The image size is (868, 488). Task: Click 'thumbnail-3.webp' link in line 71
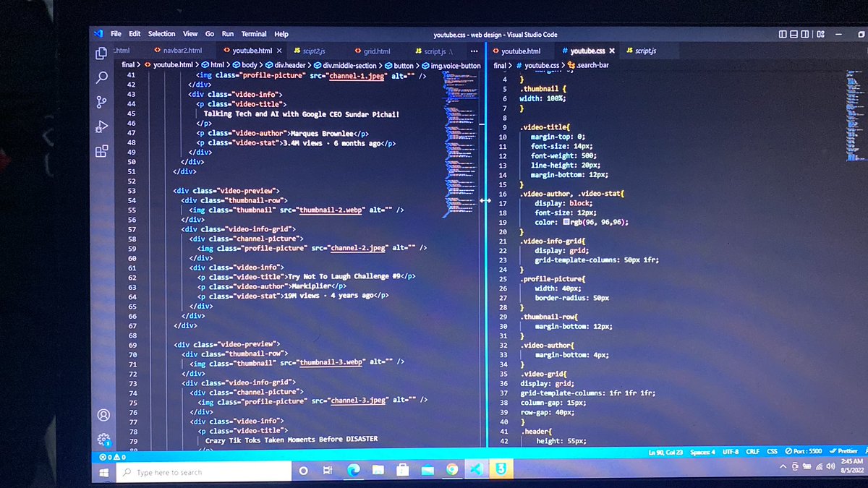332,363
